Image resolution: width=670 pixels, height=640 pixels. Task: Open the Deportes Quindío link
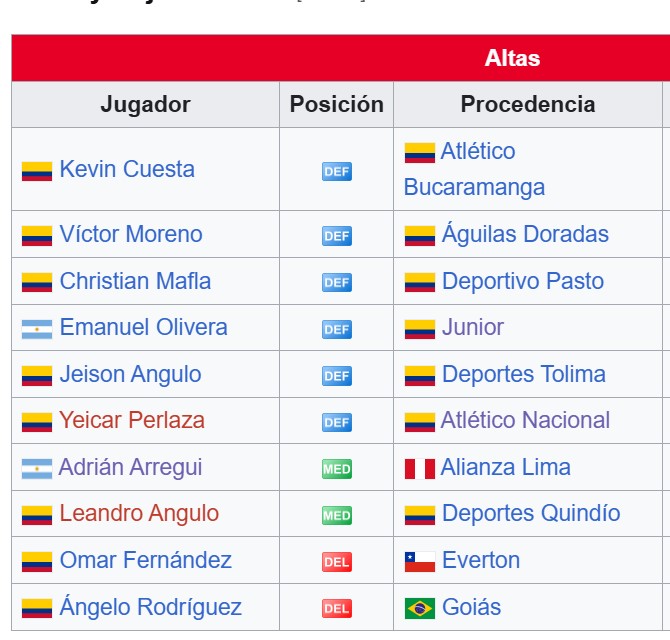[x=531, y=513]
